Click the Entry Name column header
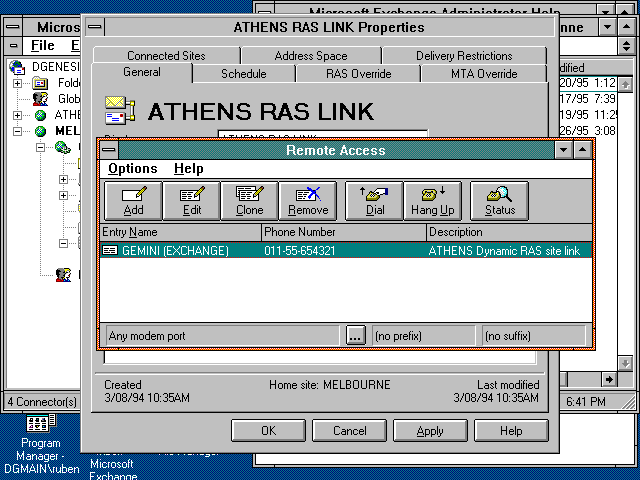Screen dimensions: 640x480 [180, 232]
